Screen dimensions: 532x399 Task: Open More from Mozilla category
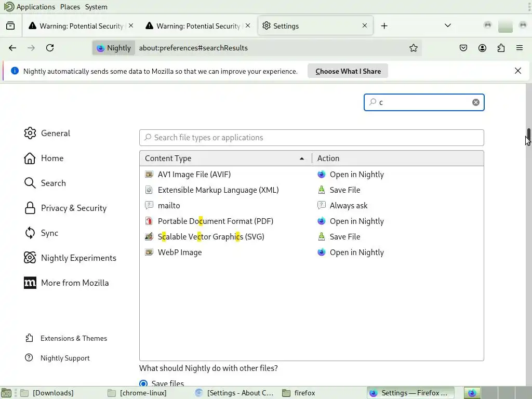point(66,283)
